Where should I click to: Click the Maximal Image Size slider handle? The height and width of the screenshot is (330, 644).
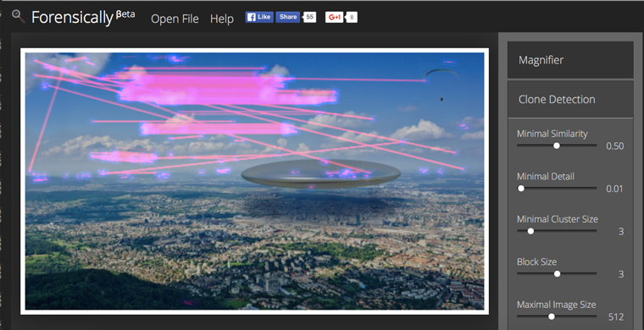pos(551,316)
